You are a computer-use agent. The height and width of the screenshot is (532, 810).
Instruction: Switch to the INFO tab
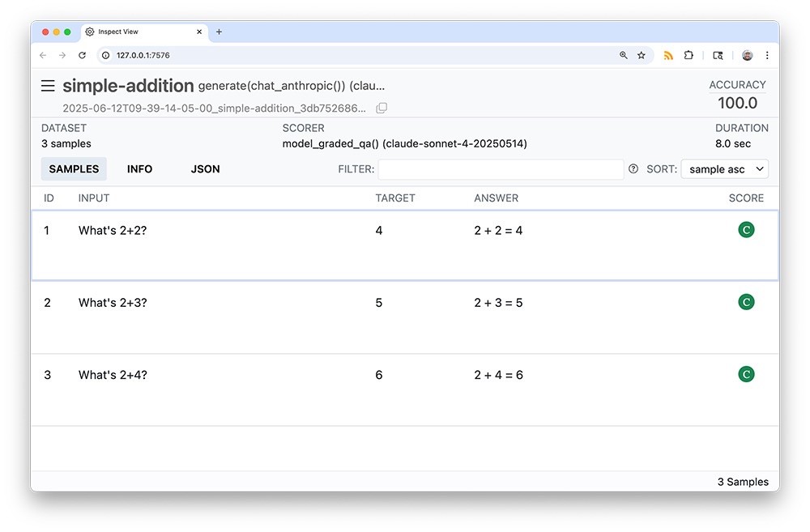(x=139, y=169)
